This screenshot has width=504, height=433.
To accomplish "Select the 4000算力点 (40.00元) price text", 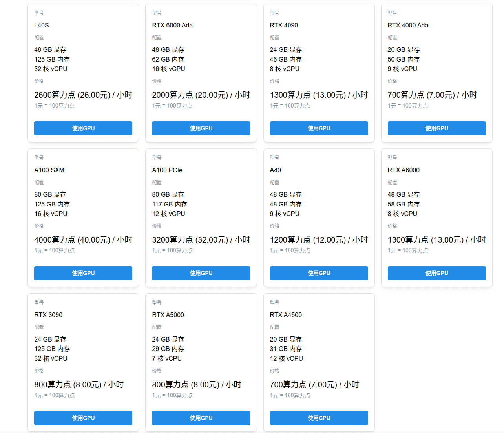I will [83, 240].
